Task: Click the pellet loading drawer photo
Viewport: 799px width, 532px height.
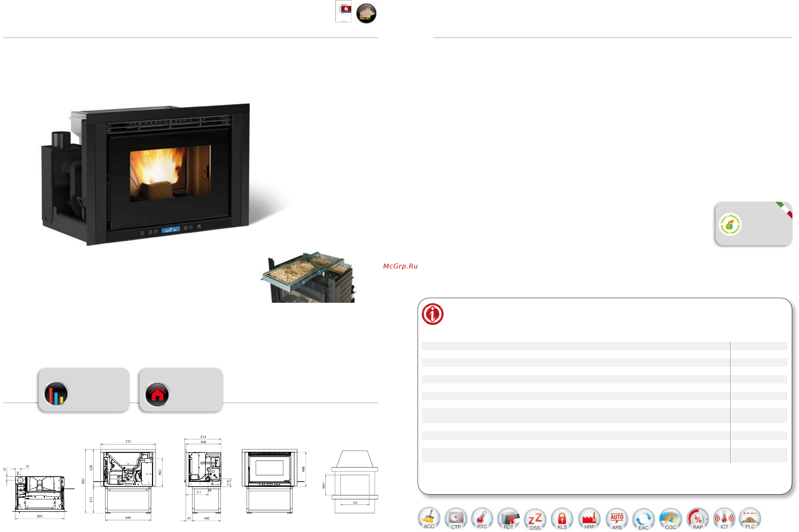Action: pos(308,277)
